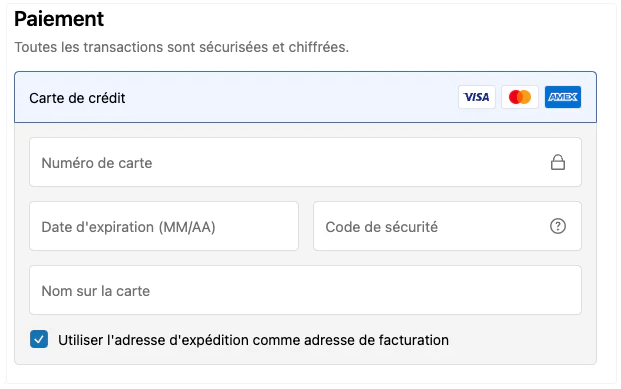Screen dimensions: 621x389
Task: Click the billing address checkbox label text
Action: (x=253, y=340)
